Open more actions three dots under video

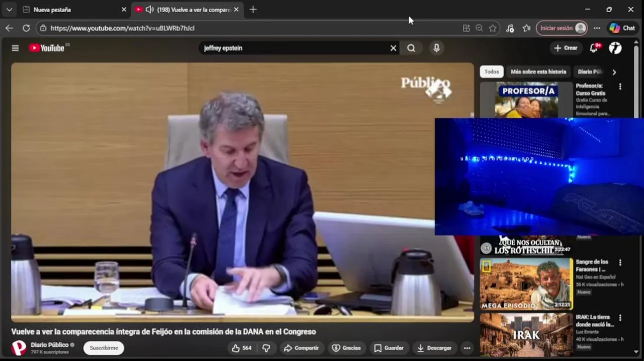(467, 348)
